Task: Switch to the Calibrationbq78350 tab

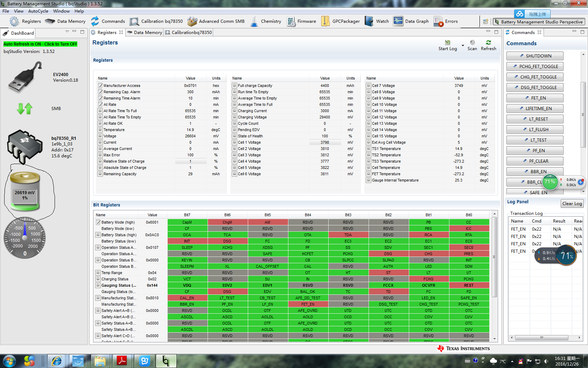Action: click(x=188, y=33)
